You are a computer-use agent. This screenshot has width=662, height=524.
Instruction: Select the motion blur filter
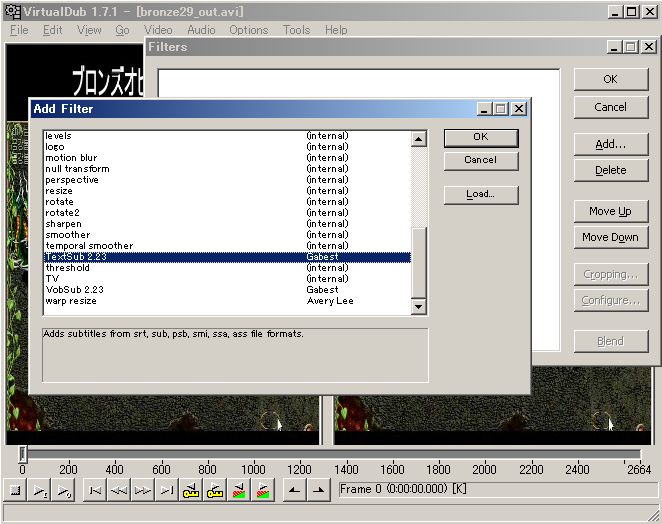[x=228, y=158]
